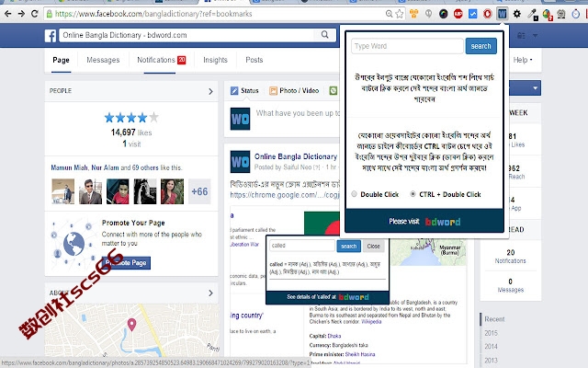This screenshot has height=368, width=588.
Task: Open zoom magnifier icon in address bar
Action: pos(390,14)
